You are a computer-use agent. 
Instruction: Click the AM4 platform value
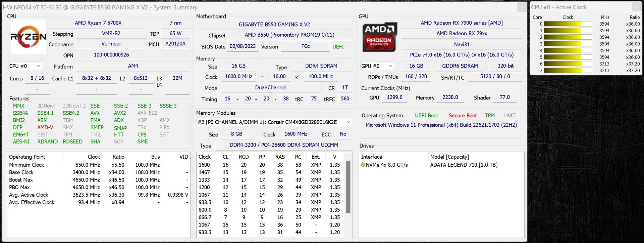click(133, 66)
